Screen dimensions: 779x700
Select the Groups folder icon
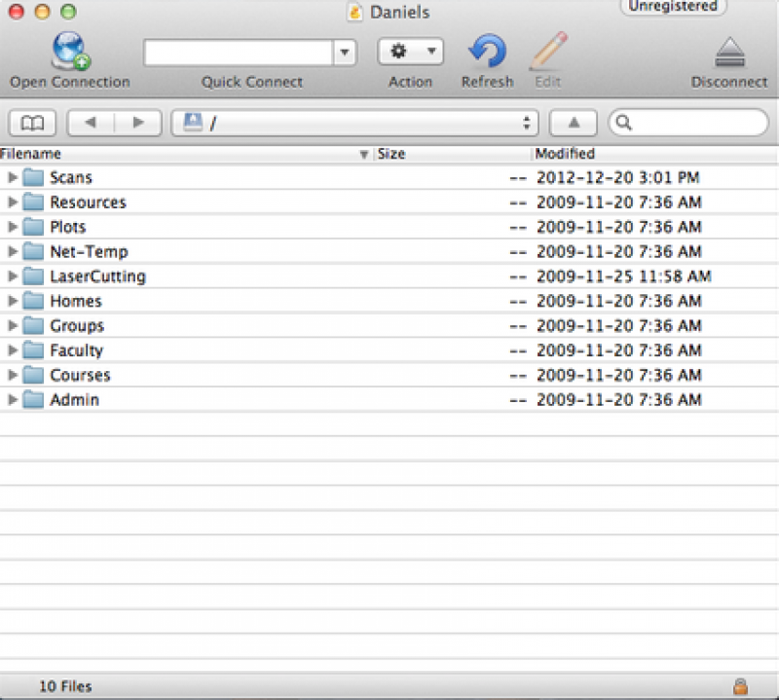[33, 326]
